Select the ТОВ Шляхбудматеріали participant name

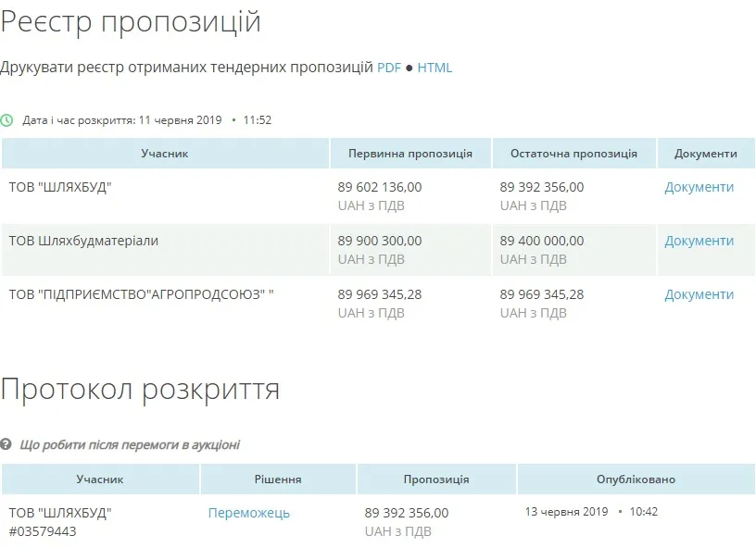[83, 241]
